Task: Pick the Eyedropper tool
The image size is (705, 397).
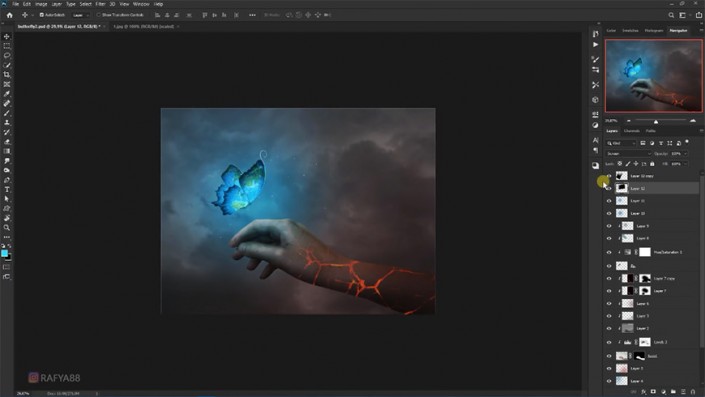Action: pyautogui.click(x=7, y=94)
